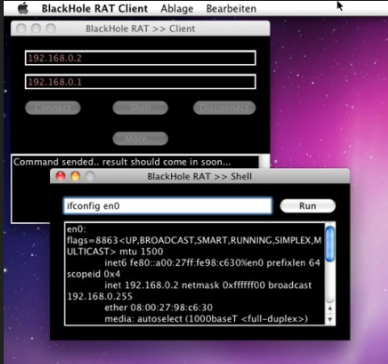Click the 'inet6 fe80::a00:27ff' output line
Image resolution: width=388 pixels, height=364 pixels.
212,263
